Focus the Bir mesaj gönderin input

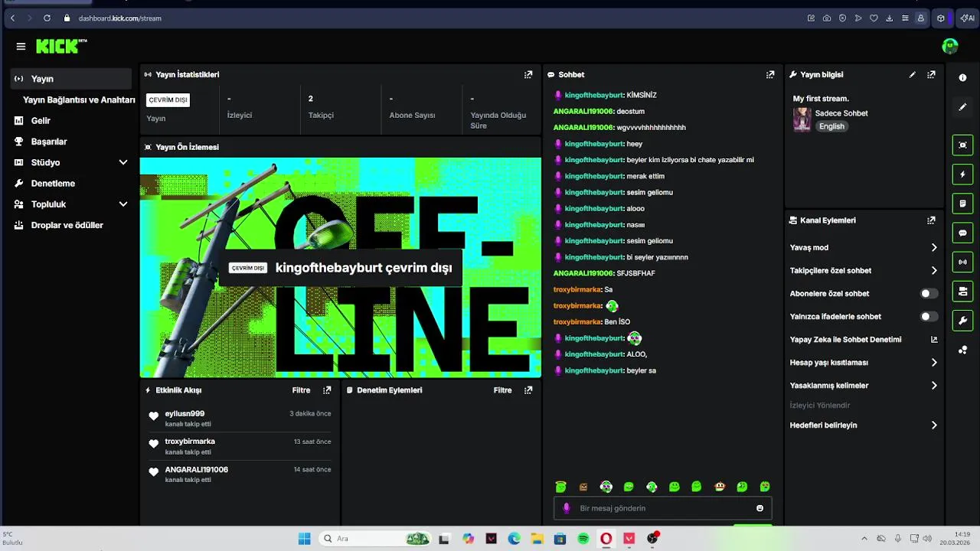[x=663, y=508]
